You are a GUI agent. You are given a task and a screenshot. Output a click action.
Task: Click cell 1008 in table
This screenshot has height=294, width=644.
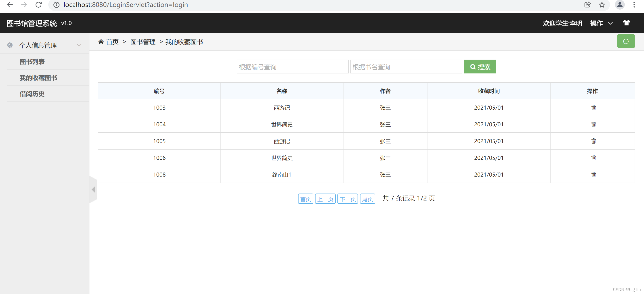tap(159, 174)
